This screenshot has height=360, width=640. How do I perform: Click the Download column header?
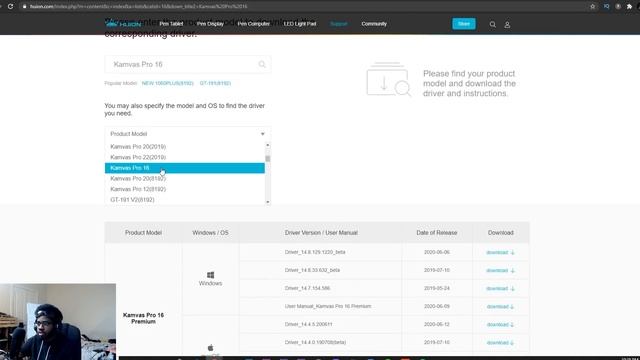pyautogui.click(x=500, y=233)
